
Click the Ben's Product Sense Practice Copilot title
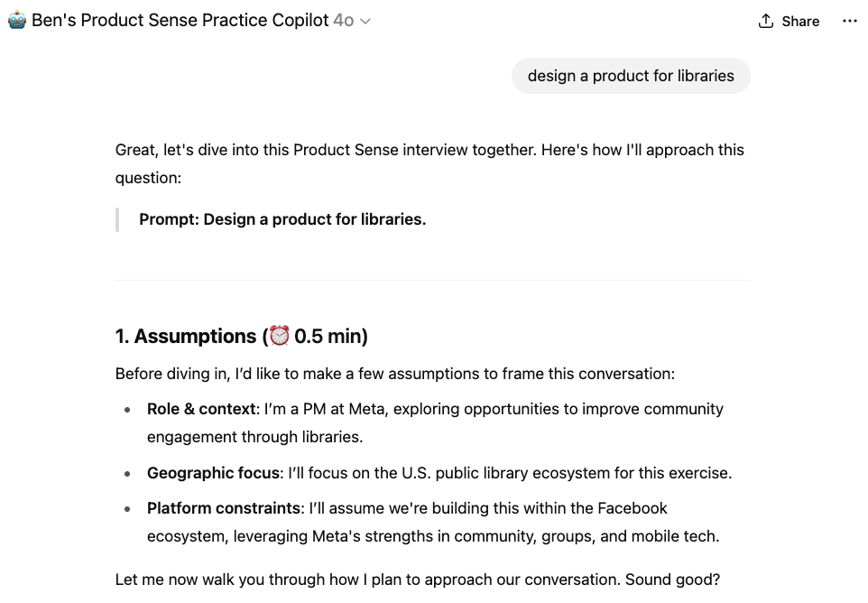(x=180, y=21)
